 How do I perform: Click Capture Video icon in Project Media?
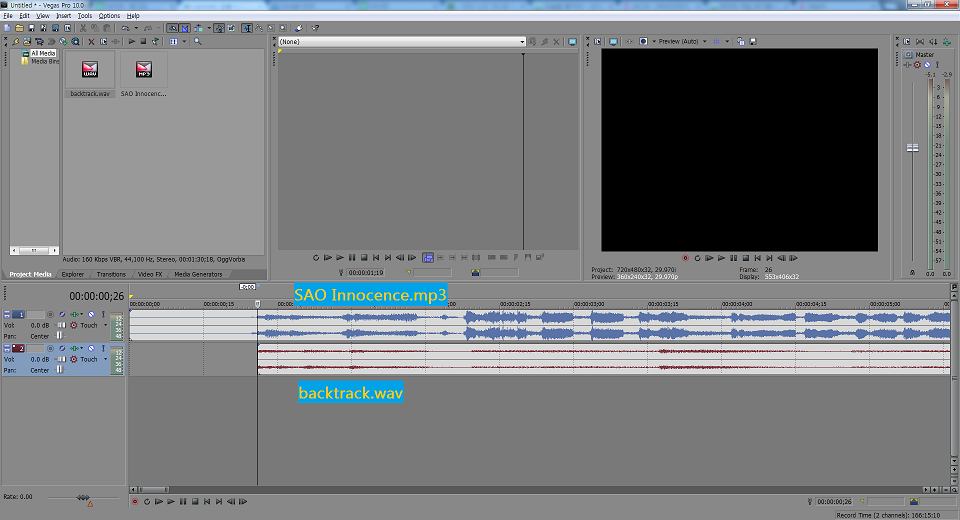39,42
